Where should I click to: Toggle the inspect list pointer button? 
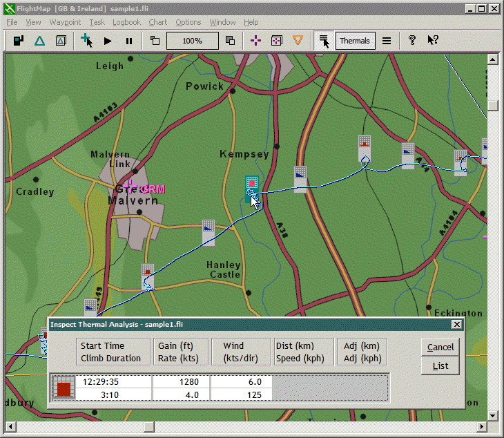(x=323, y=41)
